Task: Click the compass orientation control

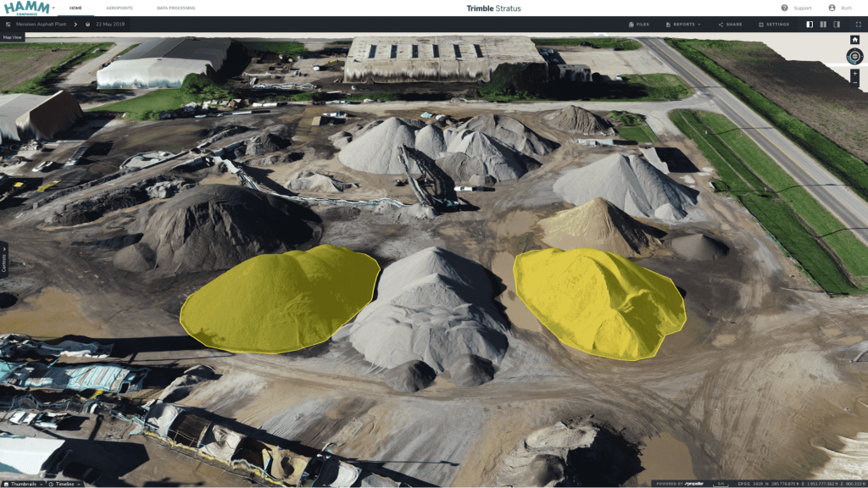Action: [854, 56]
